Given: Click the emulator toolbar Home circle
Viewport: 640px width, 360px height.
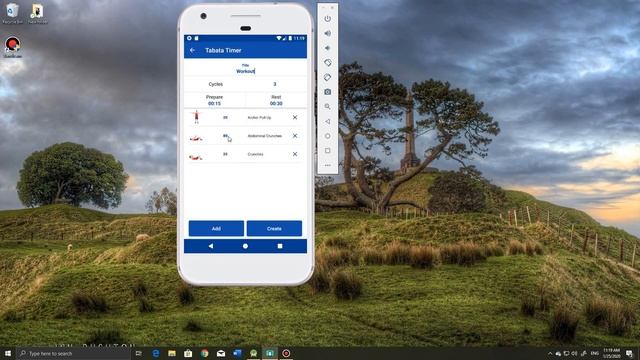Looking at the screenshot, I should 327,136.
